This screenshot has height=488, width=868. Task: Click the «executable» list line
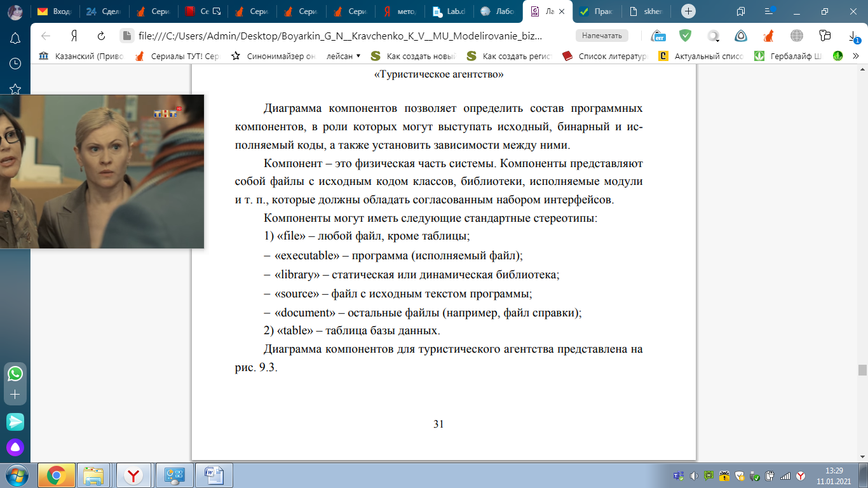(393, 255)
